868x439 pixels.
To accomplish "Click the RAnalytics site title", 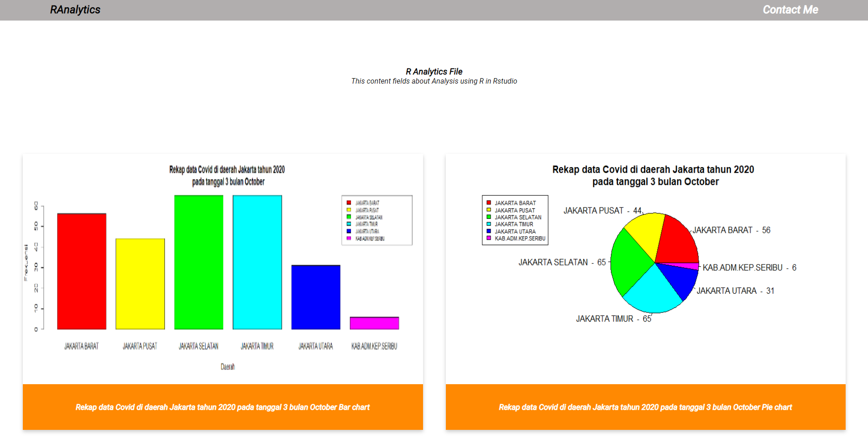I will coord(75,9).
